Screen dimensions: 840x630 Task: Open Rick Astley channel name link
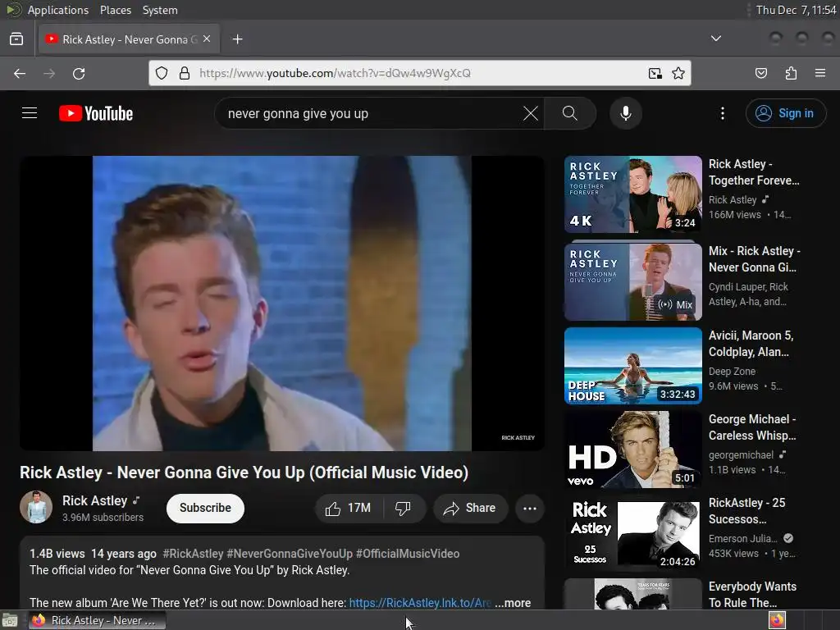[95, 500]
